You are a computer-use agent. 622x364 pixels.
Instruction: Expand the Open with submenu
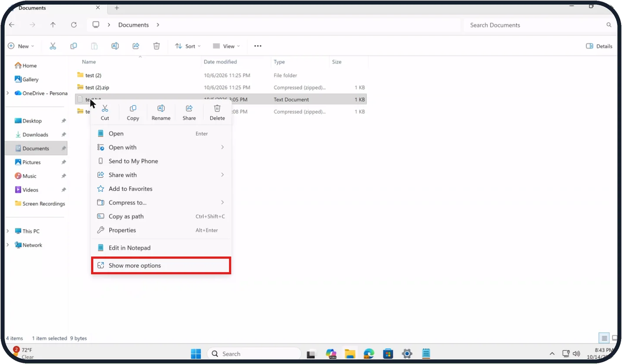coord(161,147)
